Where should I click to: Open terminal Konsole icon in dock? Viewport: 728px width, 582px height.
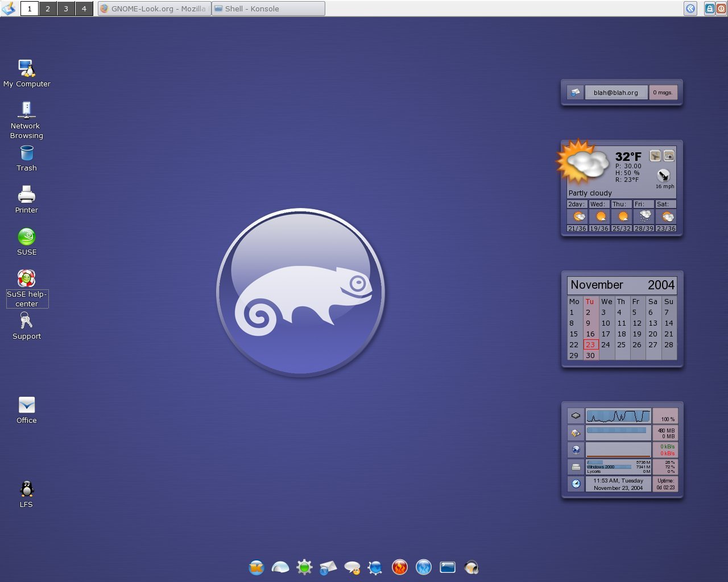point(448,567)
